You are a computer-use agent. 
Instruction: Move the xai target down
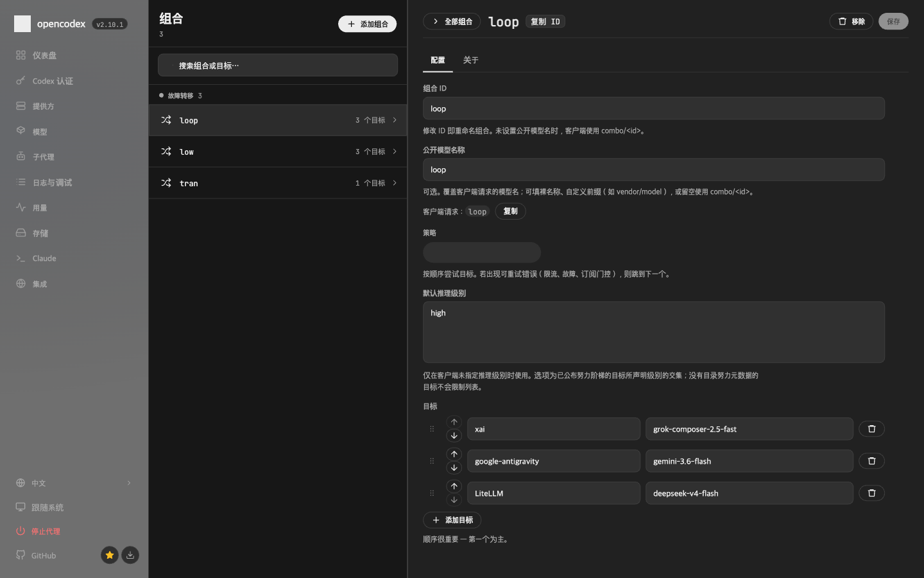454,435
